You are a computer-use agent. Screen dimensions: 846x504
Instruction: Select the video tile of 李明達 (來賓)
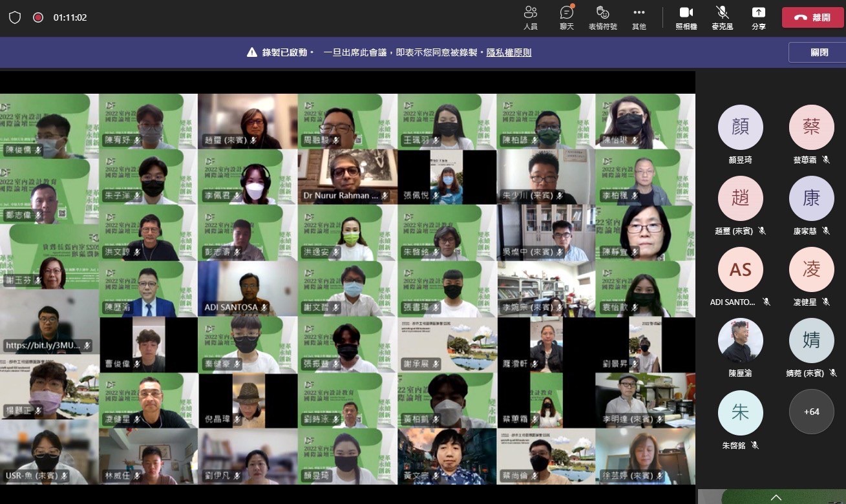tap(646, 401)
